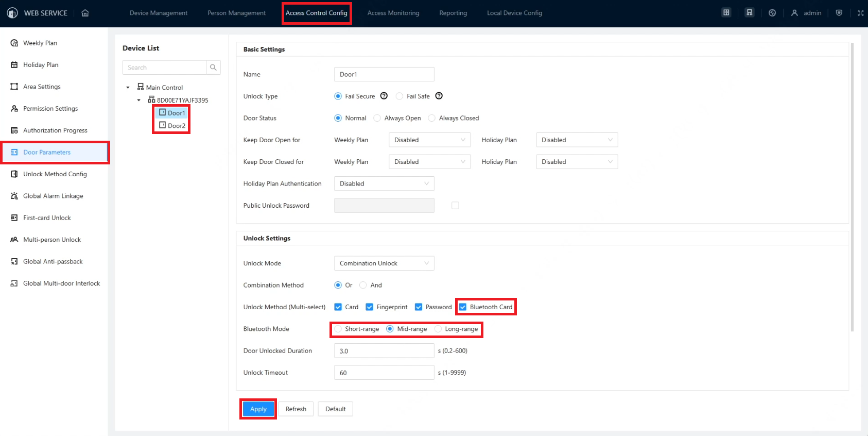Click the home icon in top bar
The width and height of the screenshot is (868, 436).
[85, 13]
